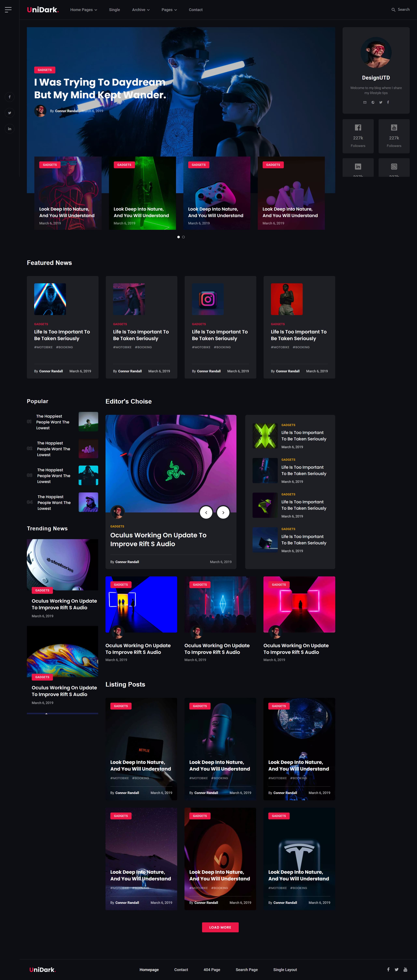Click the search magnifier icon in the header
The image size is (417, 980).
tap(393, 10)
